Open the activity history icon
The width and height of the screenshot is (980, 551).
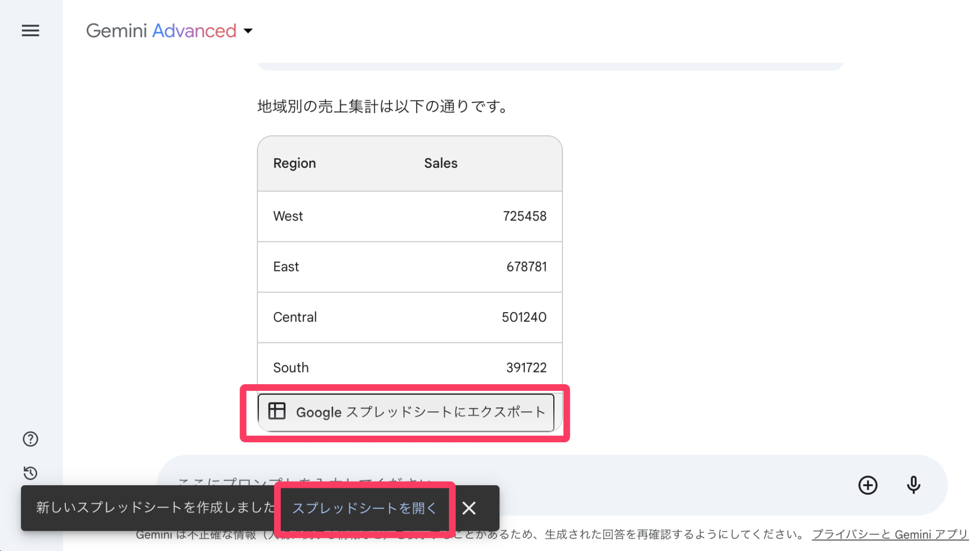(x=31, y=473)
